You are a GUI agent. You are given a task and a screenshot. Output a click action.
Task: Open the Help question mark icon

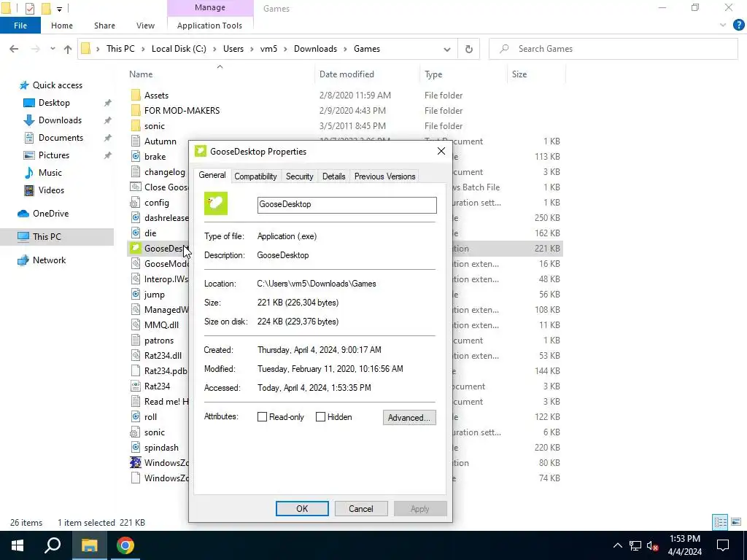click(x=738, y=26)
